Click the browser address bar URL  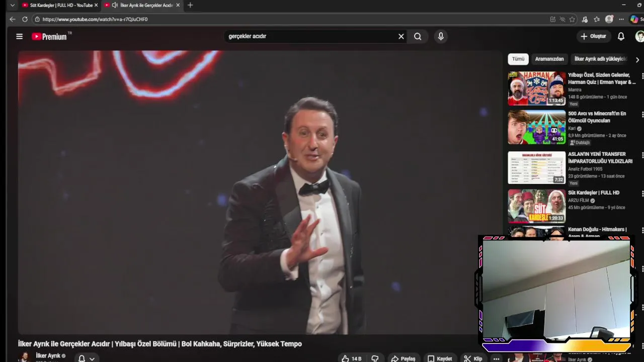95,19
